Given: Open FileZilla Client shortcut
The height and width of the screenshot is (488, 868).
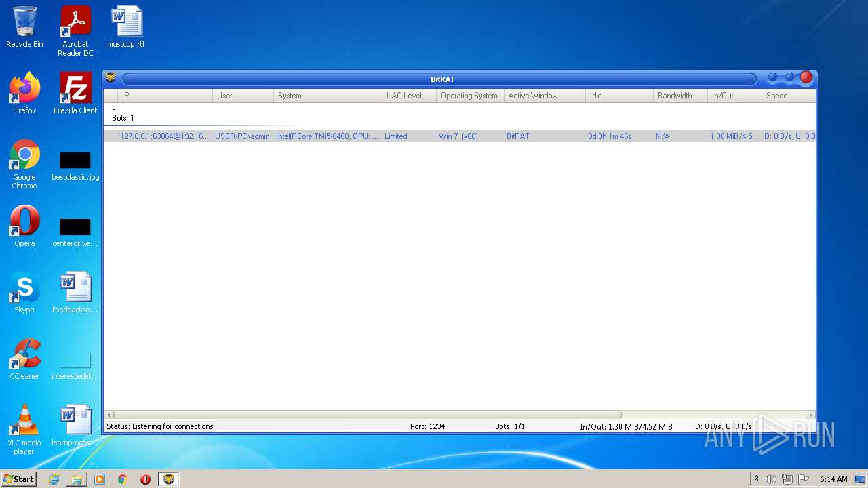Looking at the screenshot, I should [75, 94].
